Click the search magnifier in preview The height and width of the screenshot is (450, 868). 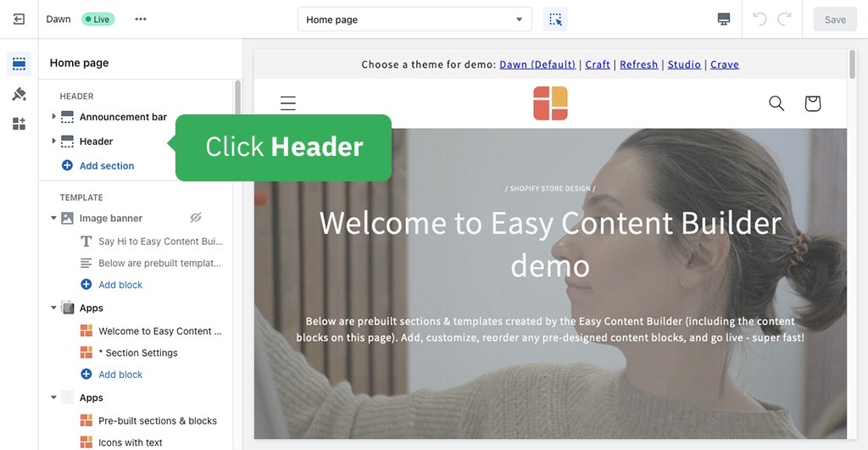(776, 103)
